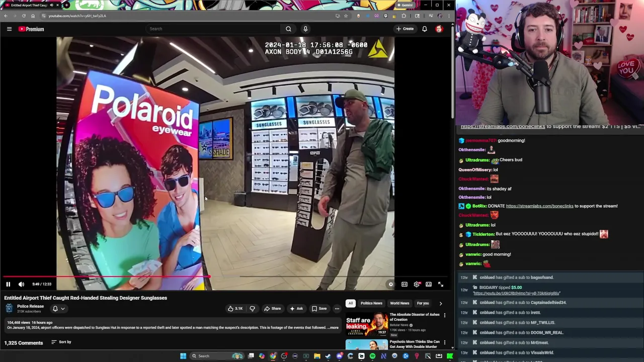644x362 pixels.
Task: Open options for Psychotic Mom video
Action: pyautogui.click(x=444, y=342)
